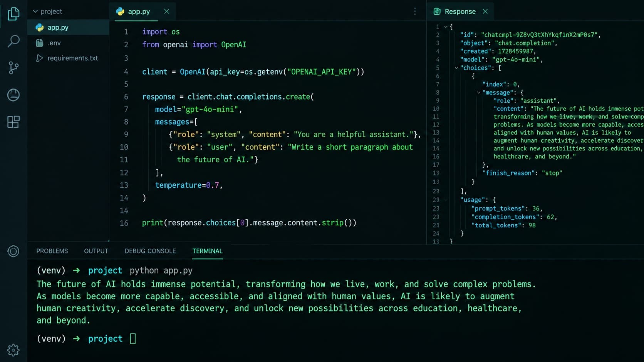644x362 pixels.
Task: Open app.py in the file explorer
Action: coord(68,27)
